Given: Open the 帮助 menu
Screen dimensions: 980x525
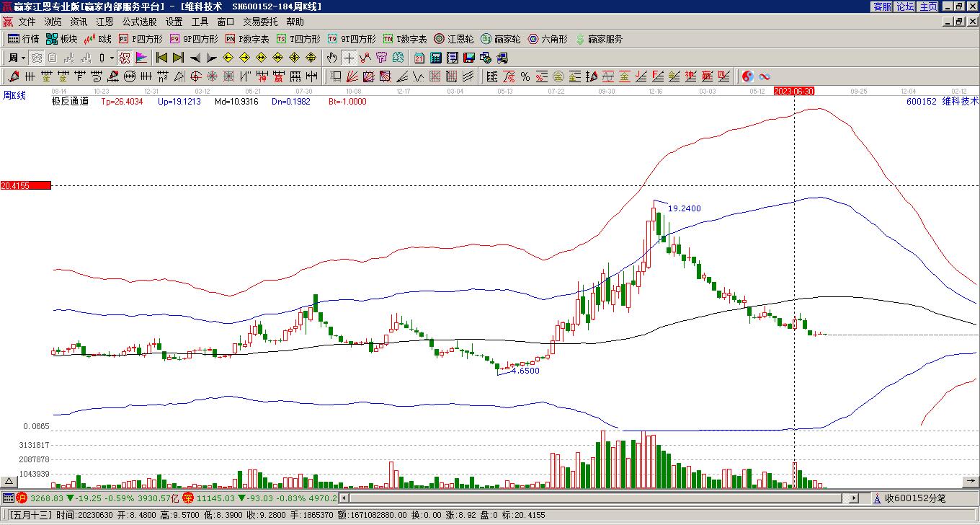Looking at the screenshot, I should pos(295,22).
